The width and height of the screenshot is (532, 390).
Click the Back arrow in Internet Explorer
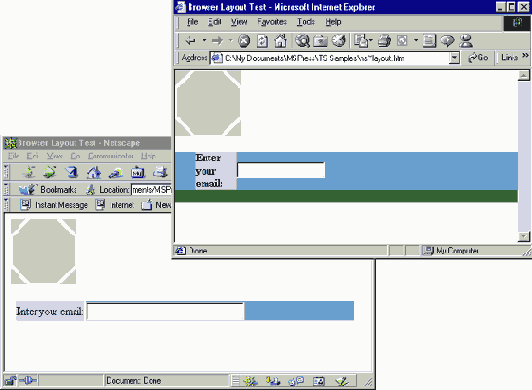[190, 41]
